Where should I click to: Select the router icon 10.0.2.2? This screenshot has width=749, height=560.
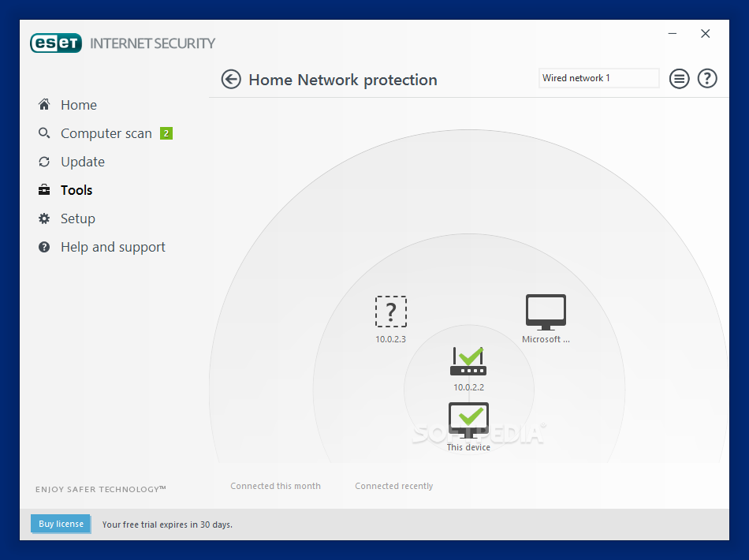coord(468,361)
